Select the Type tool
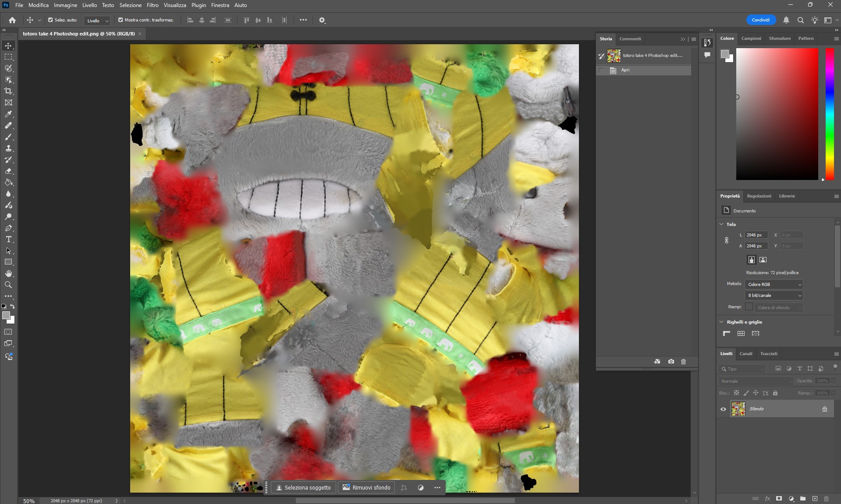841x504 pixels. (8, 239)
